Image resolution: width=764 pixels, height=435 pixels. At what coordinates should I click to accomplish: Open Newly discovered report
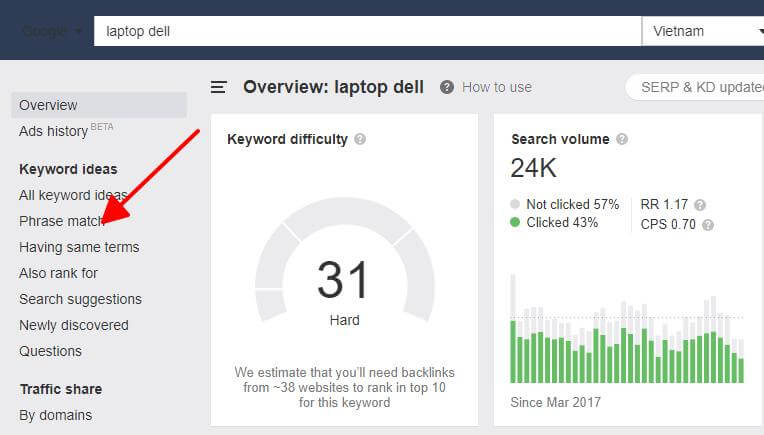click(74, 325)
